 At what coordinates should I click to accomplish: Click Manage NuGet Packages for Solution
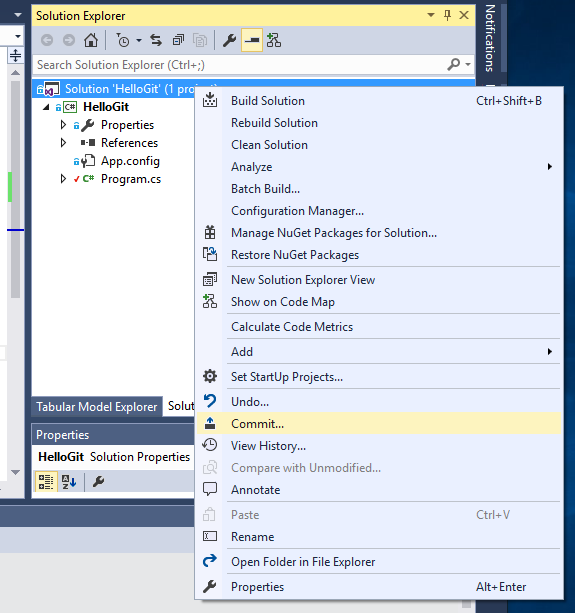click(x=379, y=233)
